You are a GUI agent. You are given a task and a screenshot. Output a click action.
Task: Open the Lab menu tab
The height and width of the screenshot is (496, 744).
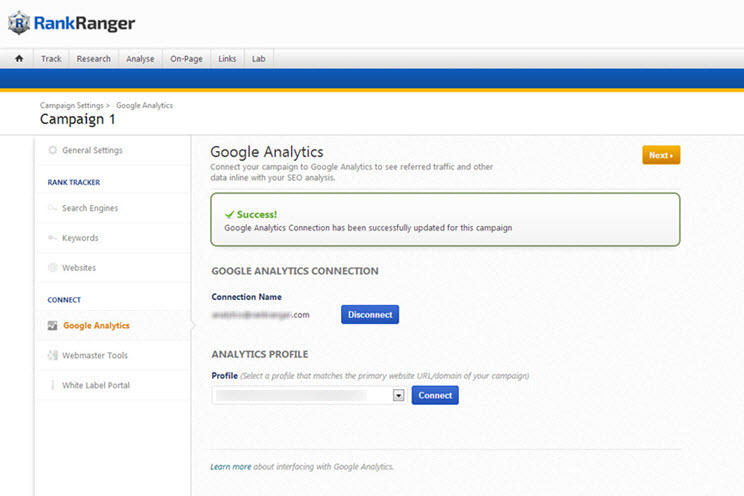[259, 59]
